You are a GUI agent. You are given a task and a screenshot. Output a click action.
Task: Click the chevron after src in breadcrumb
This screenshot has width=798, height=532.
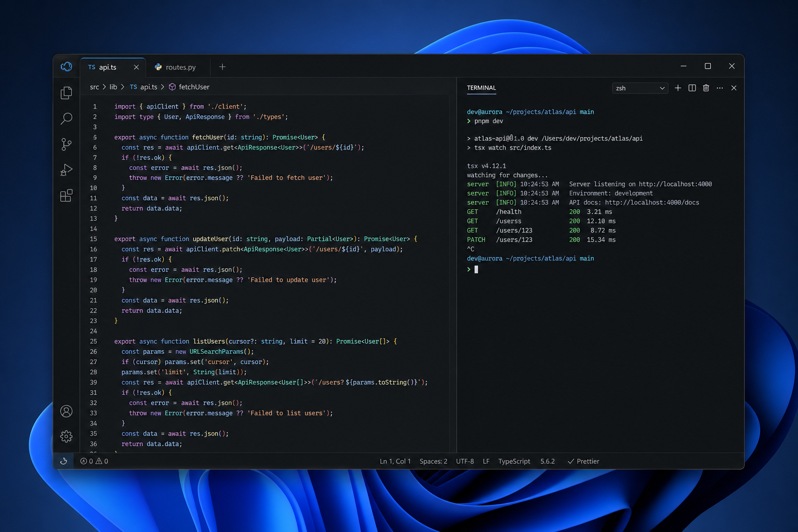[104, 87]
